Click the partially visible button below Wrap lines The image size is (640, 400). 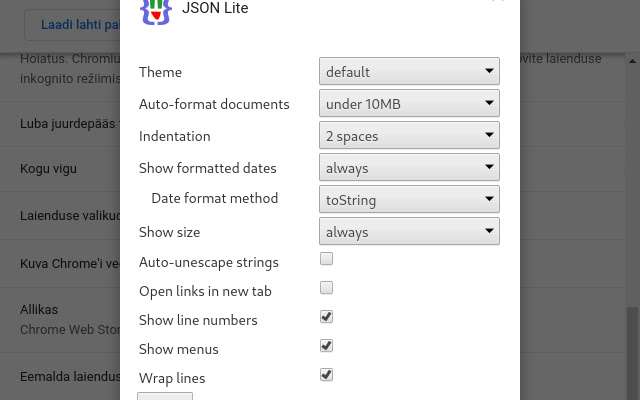tap(164, 396)
